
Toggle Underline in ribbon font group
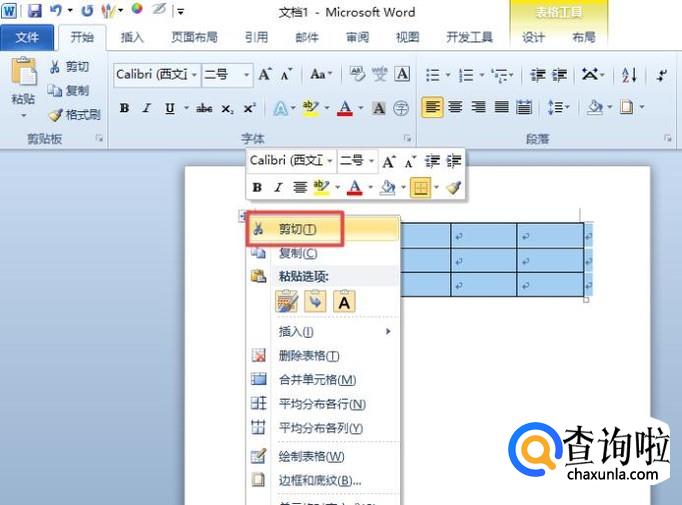[x=170, y=108]
